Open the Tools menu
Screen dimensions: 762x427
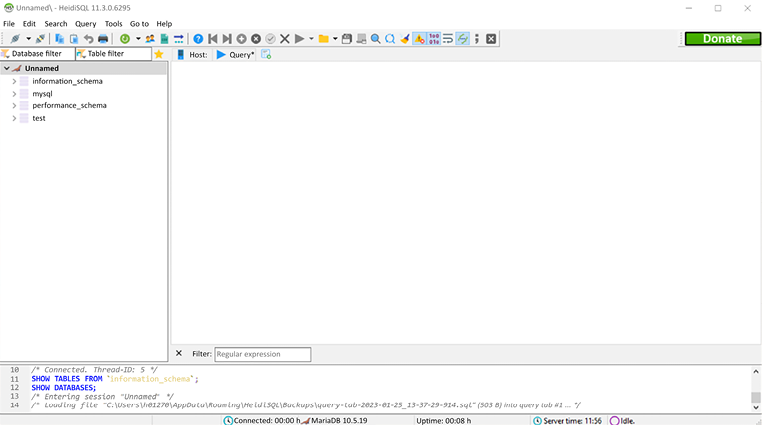[x=113, y=23]
